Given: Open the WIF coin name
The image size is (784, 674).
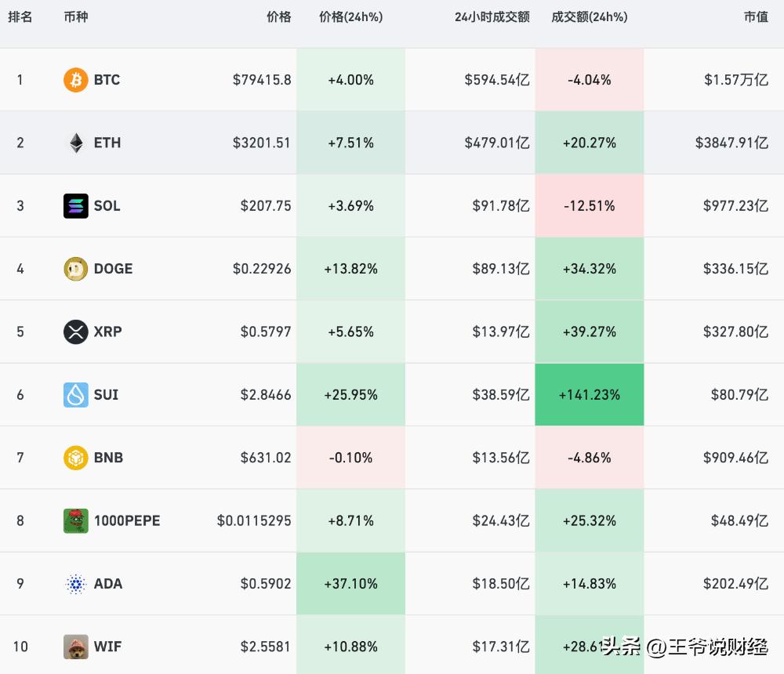Looking at the screenshot, I should click(x=107, y=647).
